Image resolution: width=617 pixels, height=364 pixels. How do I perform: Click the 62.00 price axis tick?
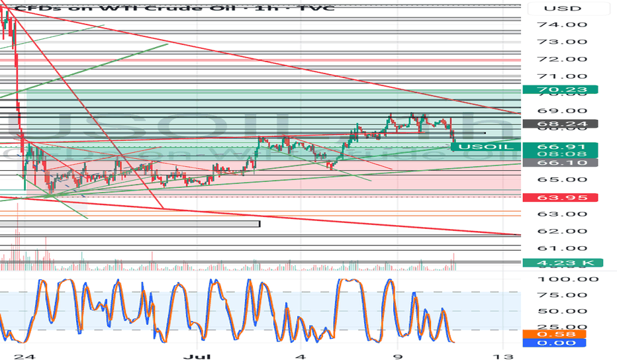562,231
